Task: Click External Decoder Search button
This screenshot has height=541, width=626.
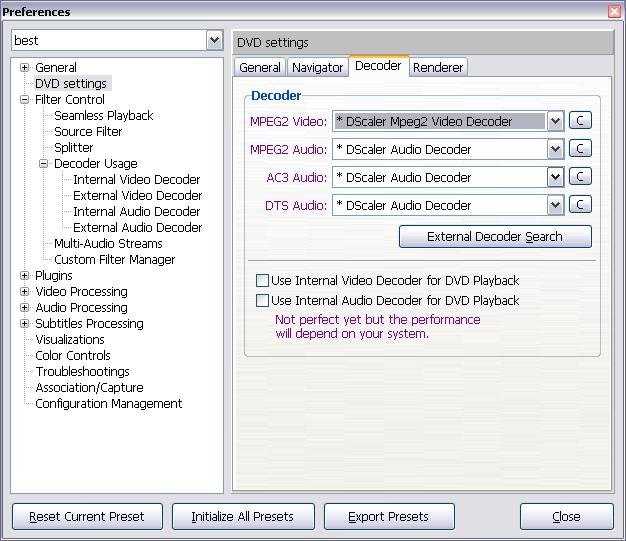Action: click(495, 237)
